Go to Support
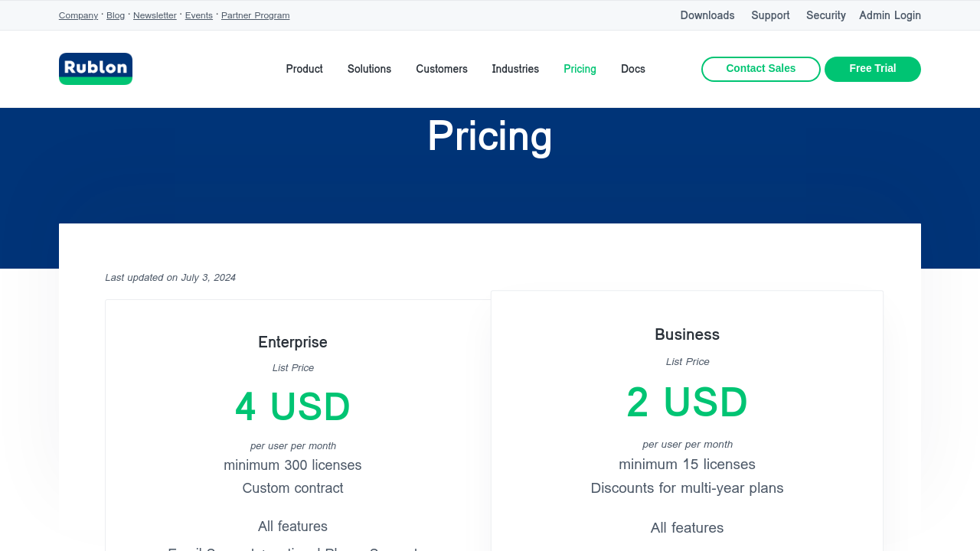Viewport: 980px width, 551px height. tap(770, 15)
